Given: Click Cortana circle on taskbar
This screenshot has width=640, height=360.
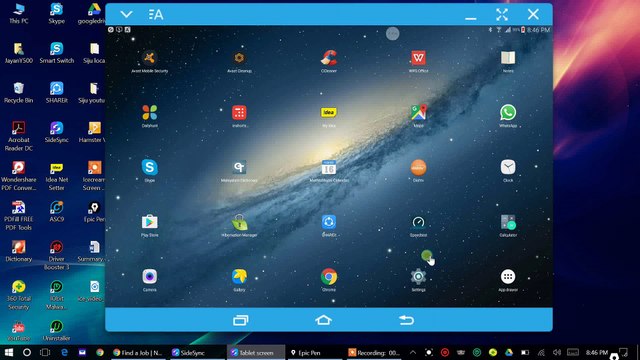Looking at the screenshot, I should coord(27,352).
